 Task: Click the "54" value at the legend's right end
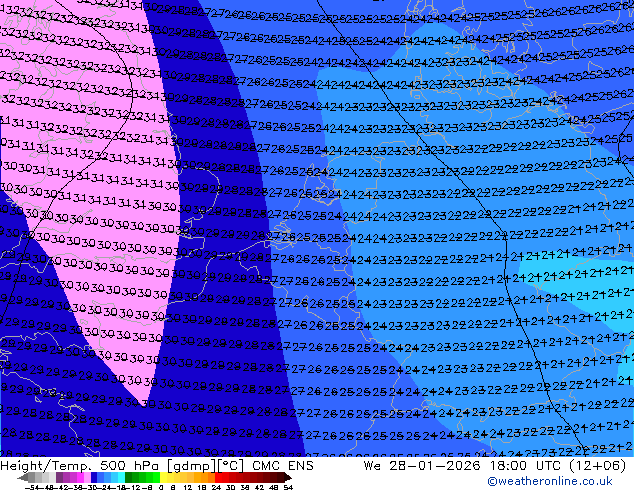click(x=288, y=488)
